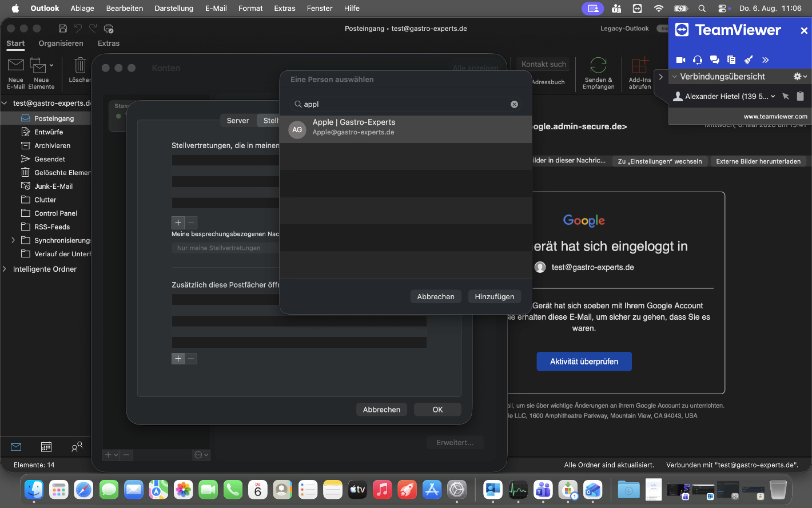Image resolution: width=812 pixels, height=508 pixels.
Task: Click the Neue E-Mail envelope icon
Action: (x=16, y=65)
